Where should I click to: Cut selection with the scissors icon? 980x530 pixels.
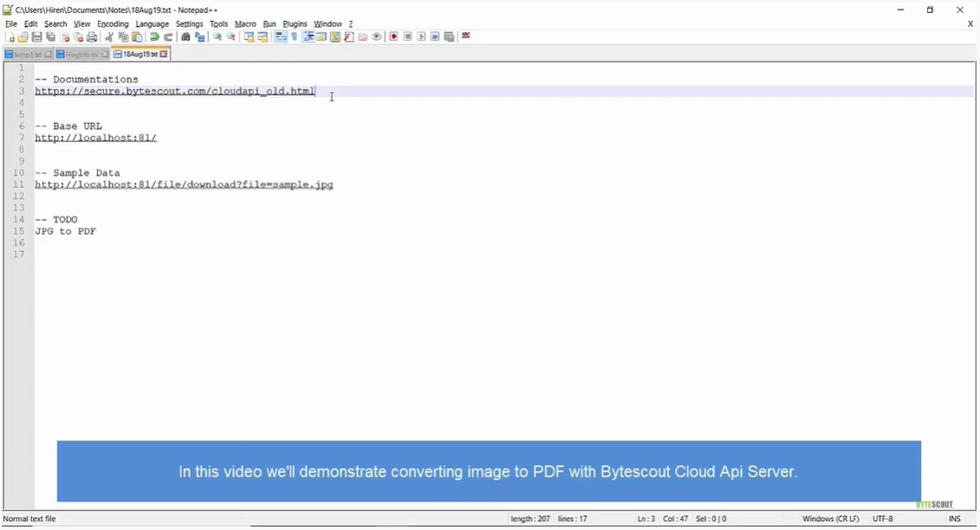pos(109,37)
